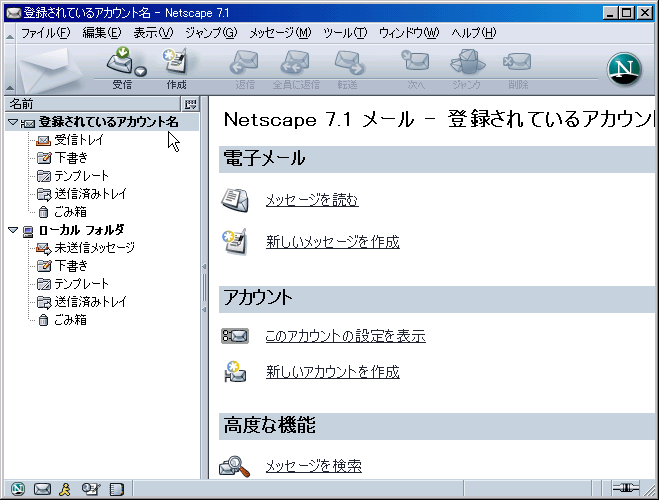This screenshot has width=659, height=500.
Task: Click the メッセージを検索 link
Action: pyautogui.click(x=314, y=466)
